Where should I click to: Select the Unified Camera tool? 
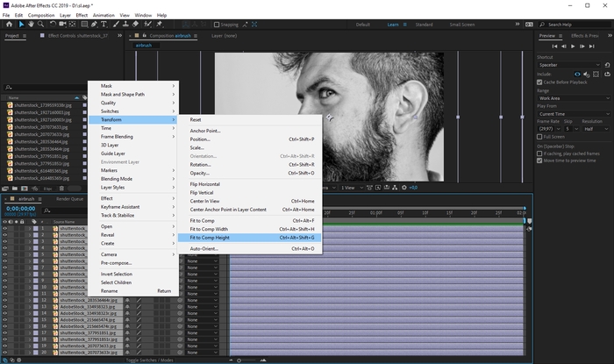coord(62,25)
